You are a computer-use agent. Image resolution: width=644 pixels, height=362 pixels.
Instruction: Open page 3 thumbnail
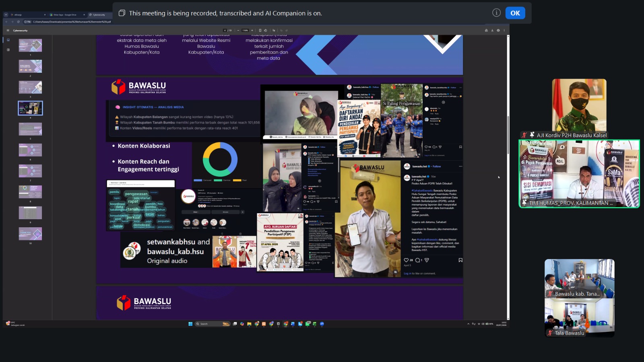coord(30,87)
